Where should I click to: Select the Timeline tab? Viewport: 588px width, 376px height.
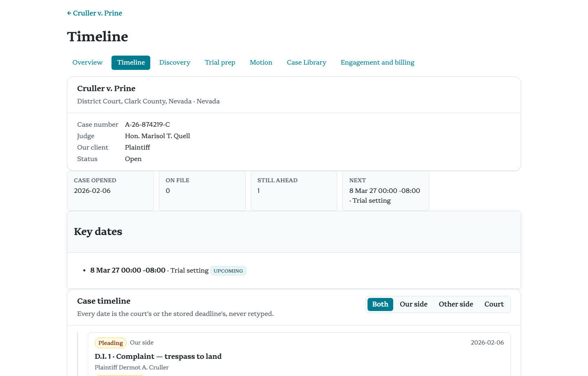point(131,63)
